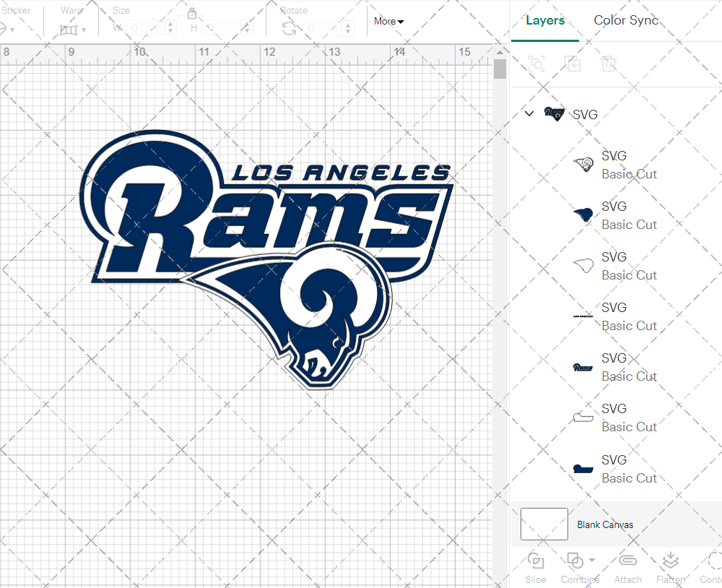Select the Rams wordmark layer
Screen dimensions: 722x588
(614, 367)
